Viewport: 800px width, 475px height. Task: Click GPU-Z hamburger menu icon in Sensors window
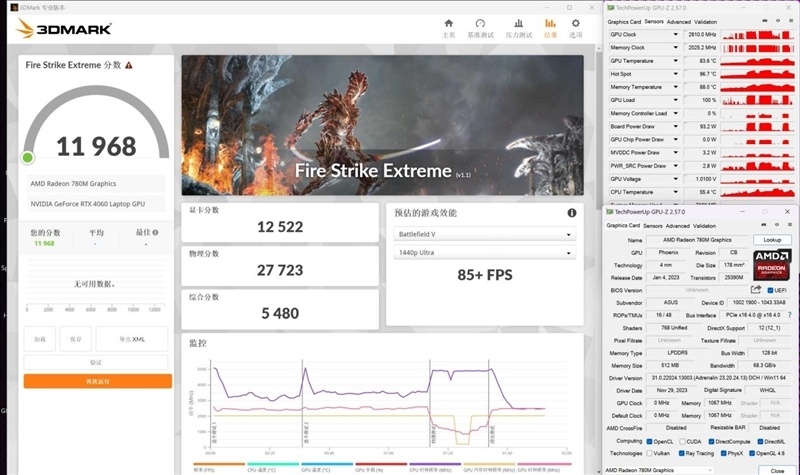[791, 21]
